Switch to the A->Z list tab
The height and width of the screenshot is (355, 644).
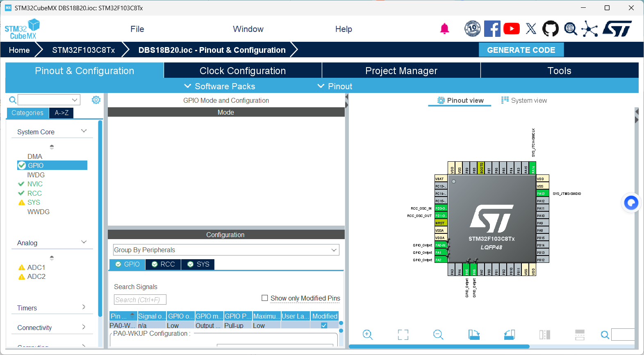(61, 113)
